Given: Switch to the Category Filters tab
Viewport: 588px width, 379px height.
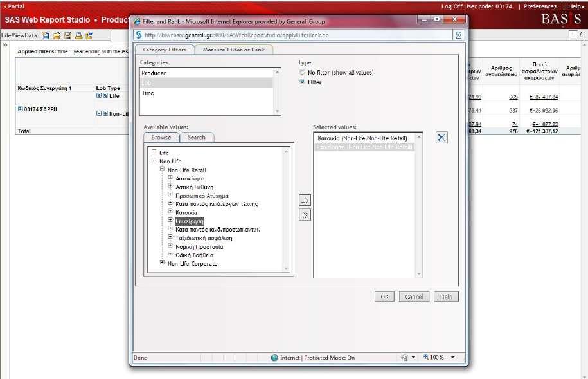Looking at the screenshot, I should (x=165, y=50).
